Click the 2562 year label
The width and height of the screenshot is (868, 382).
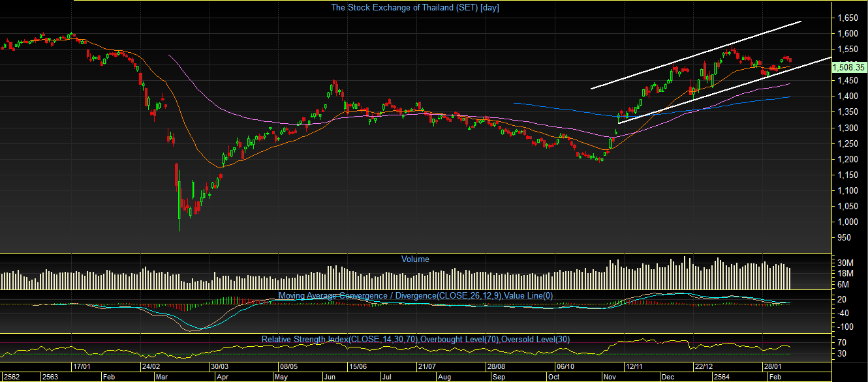click(10, 377)
